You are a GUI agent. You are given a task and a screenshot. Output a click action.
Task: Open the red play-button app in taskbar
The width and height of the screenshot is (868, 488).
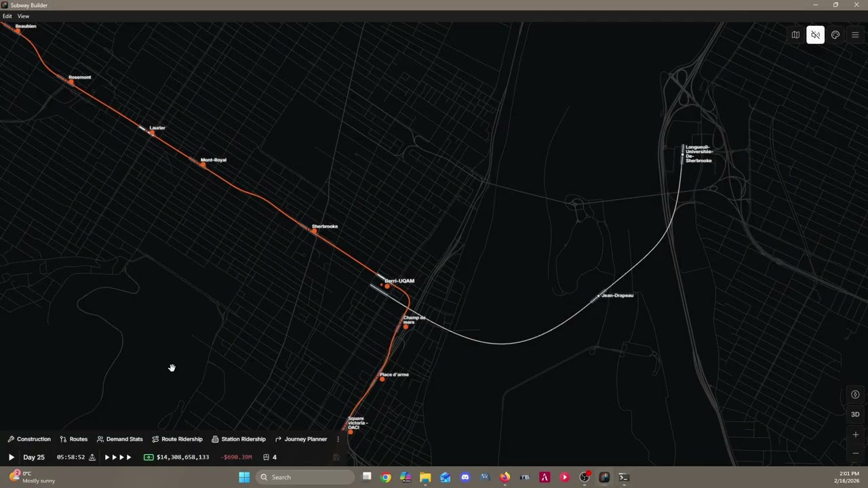coord(564,477)
